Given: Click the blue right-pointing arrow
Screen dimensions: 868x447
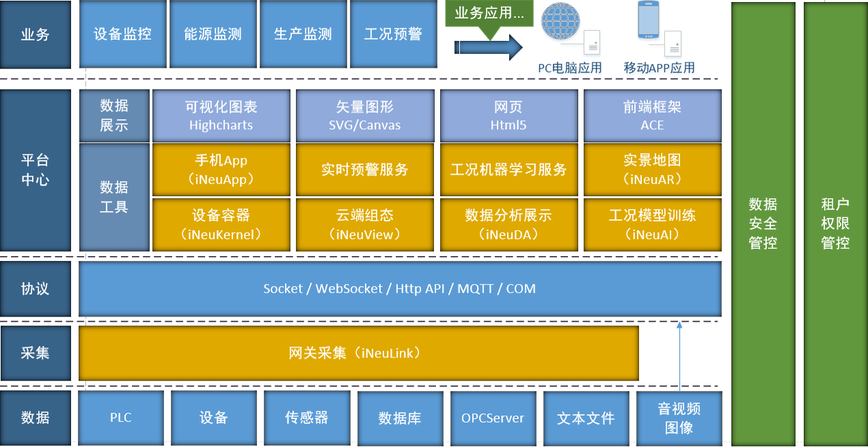Looking at the screenshot, I should 489,46.
